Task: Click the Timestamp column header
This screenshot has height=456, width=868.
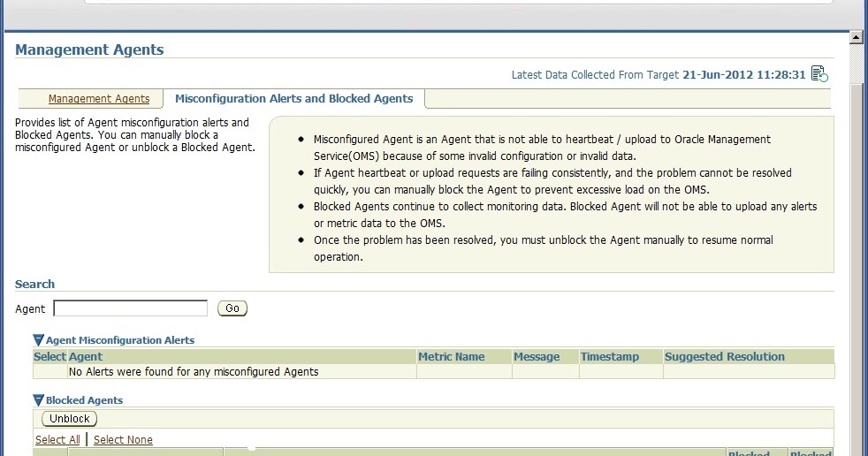Action: pos(610,357)
